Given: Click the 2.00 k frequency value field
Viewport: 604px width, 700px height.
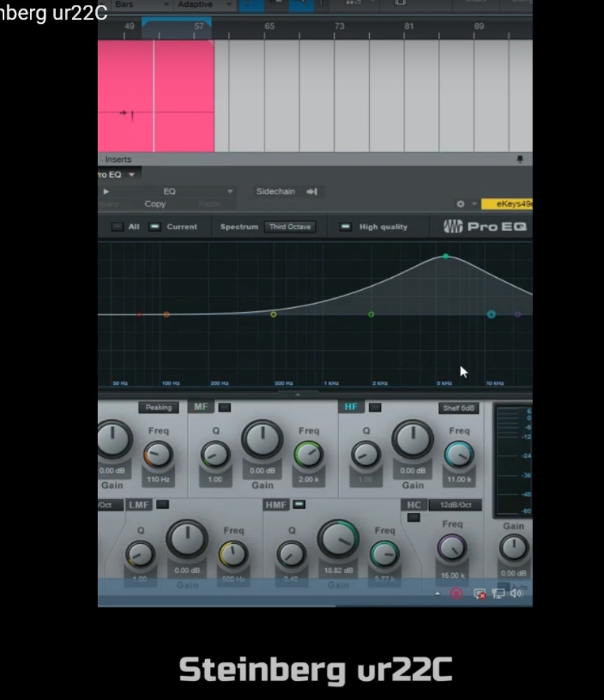Looking at the screenshot, I should pyautogui.click(x=309, y=480).
